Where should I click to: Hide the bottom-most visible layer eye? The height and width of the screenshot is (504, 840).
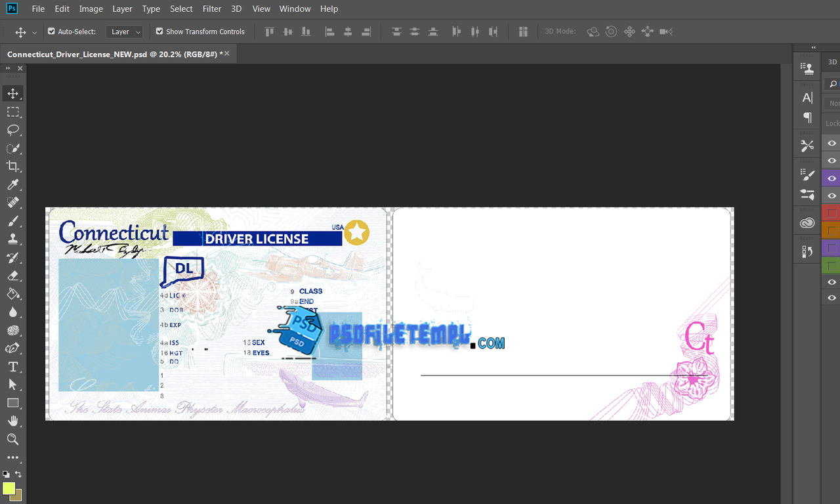click(x=831, y=299)
